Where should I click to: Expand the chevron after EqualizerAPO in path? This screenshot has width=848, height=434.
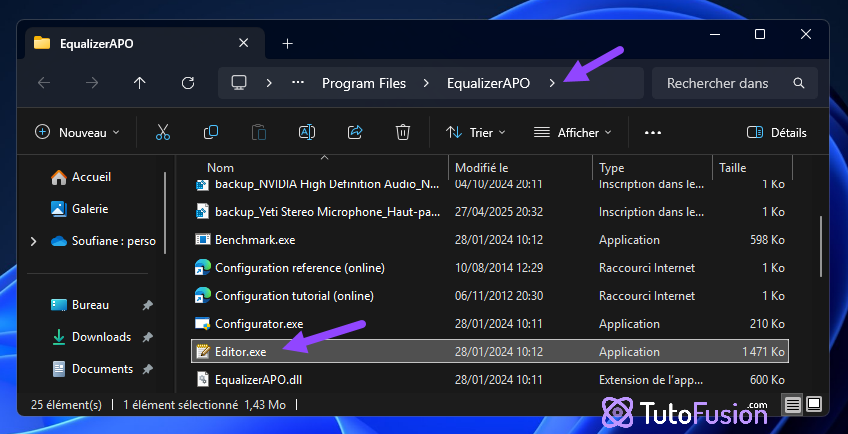pyautogui.click(x=552, y=83)
